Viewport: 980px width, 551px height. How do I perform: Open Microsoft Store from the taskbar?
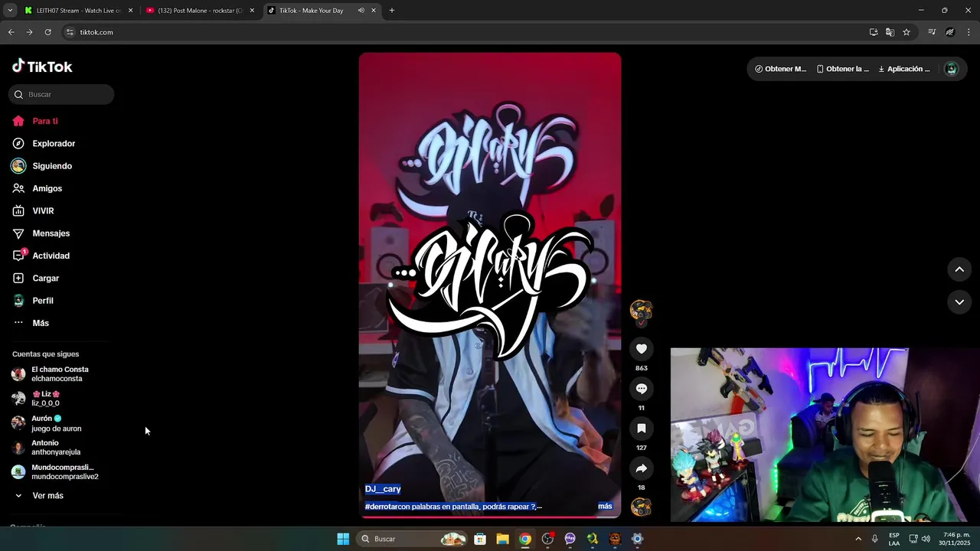point(480,539)
